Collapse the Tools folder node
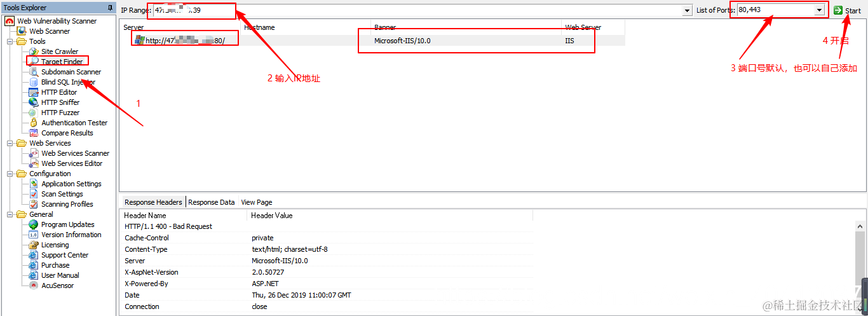The width and height of the screenshot is (868, 316). pos(10,41)
